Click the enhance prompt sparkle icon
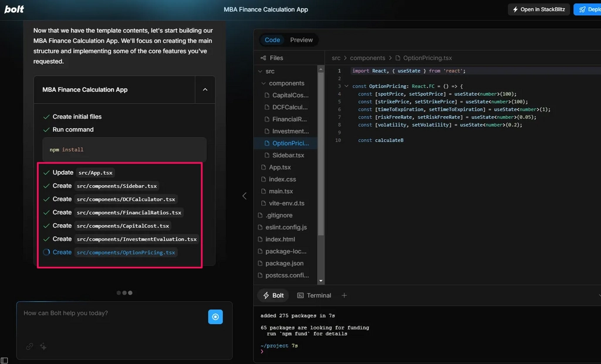The image size is (601, 364). [x=43, y=347]
